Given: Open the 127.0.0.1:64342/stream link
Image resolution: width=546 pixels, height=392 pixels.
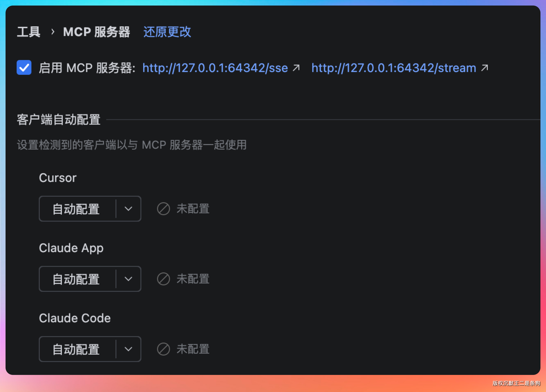Looking at the screenshot, I should click(394, 68).
